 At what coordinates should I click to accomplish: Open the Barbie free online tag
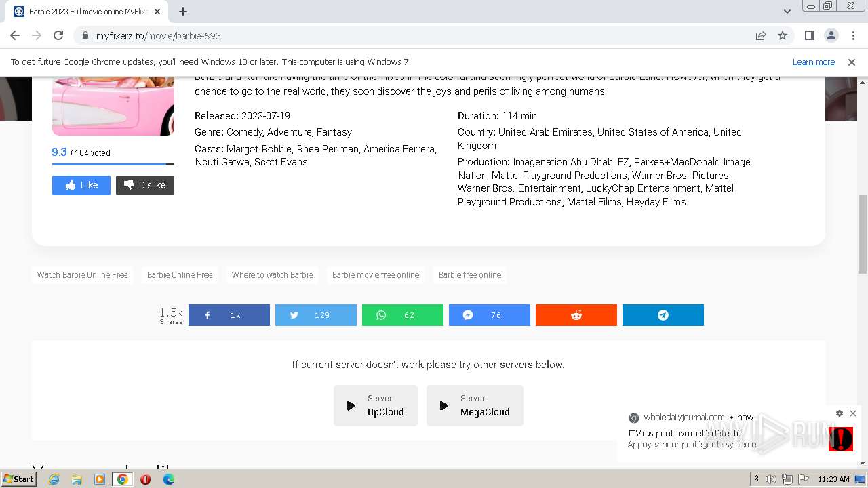[x=470, y=275]
